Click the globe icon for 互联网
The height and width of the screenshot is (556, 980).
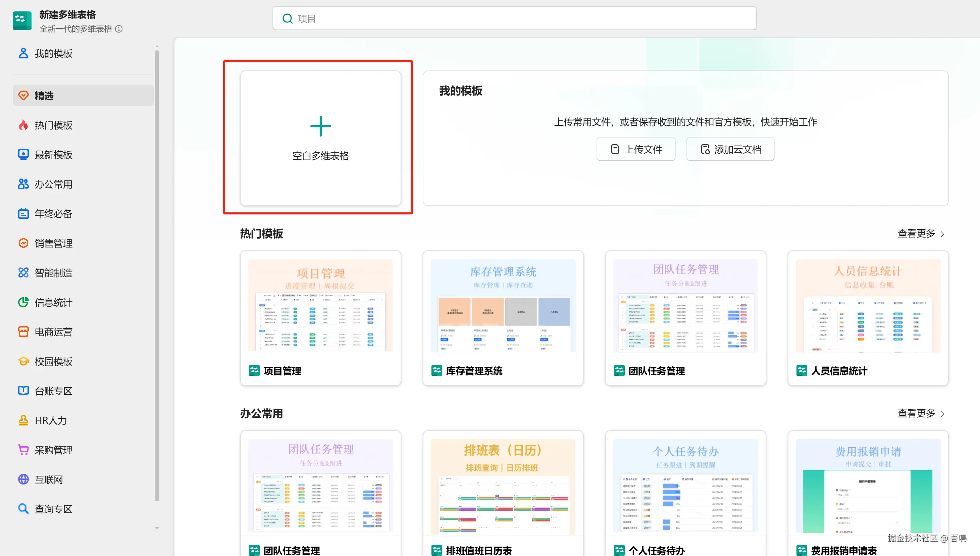pyautogui.click(x=23, y=479)
